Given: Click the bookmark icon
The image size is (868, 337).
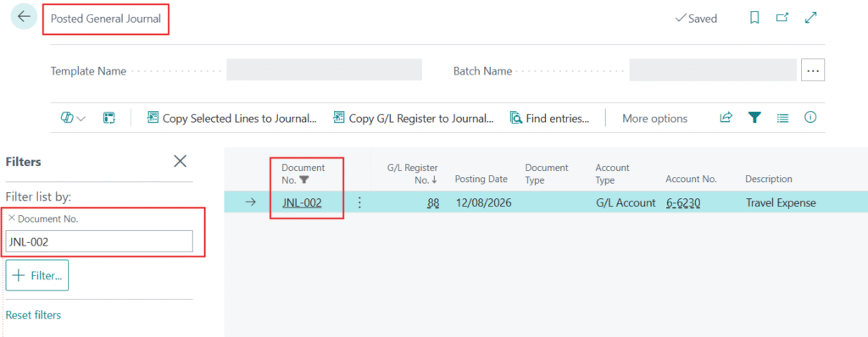Looking at the screenshot, I should (x=754, y=19).
